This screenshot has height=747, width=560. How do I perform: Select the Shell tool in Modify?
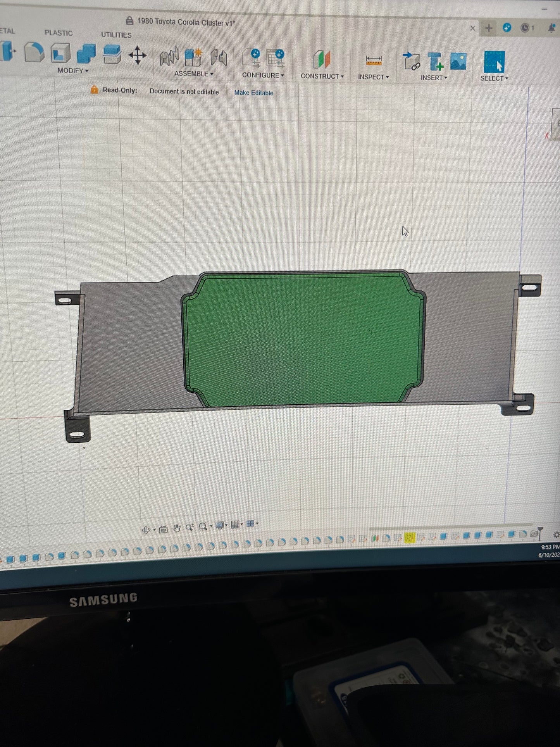click(x=60, y=53)
